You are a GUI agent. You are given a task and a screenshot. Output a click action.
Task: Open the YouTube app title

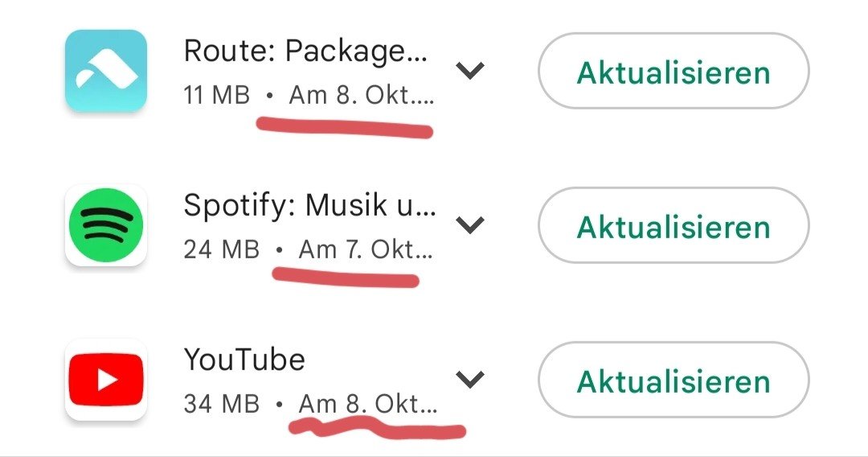click(x=244, y=360)
